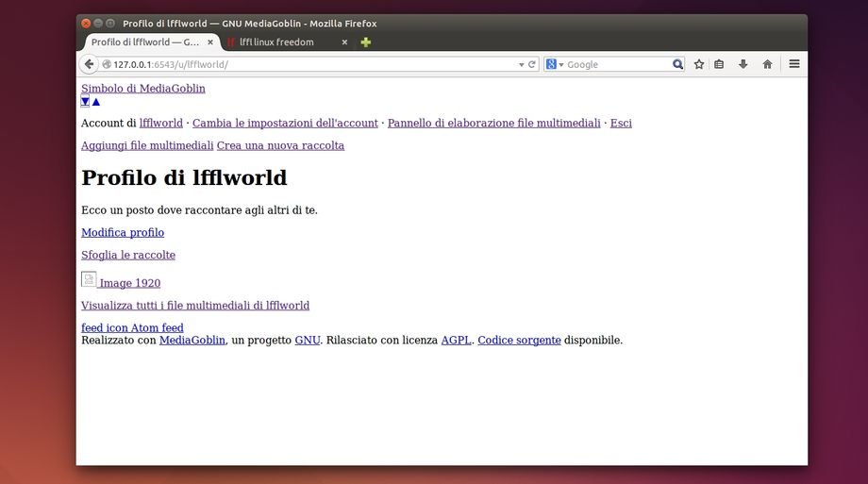Viewport: 868px width, 484px height.
Task: Open the Image 1920 thumbnail
Action: point(89,279)
